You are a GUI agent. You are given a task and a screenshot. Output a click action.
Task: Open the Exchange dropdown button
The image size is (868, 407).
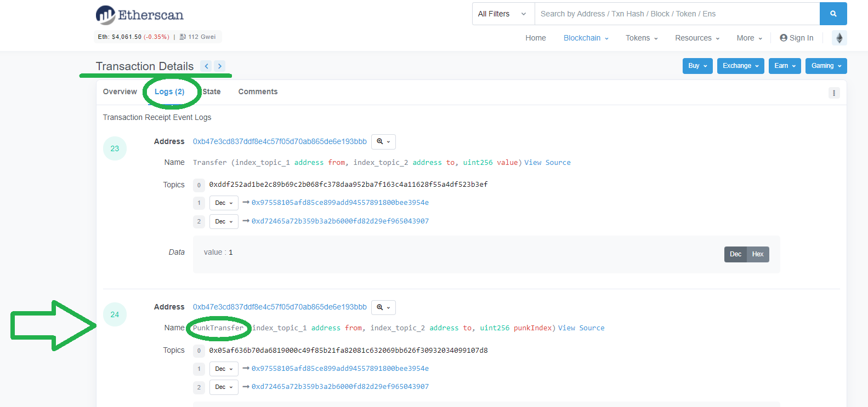tap(741, 66)
